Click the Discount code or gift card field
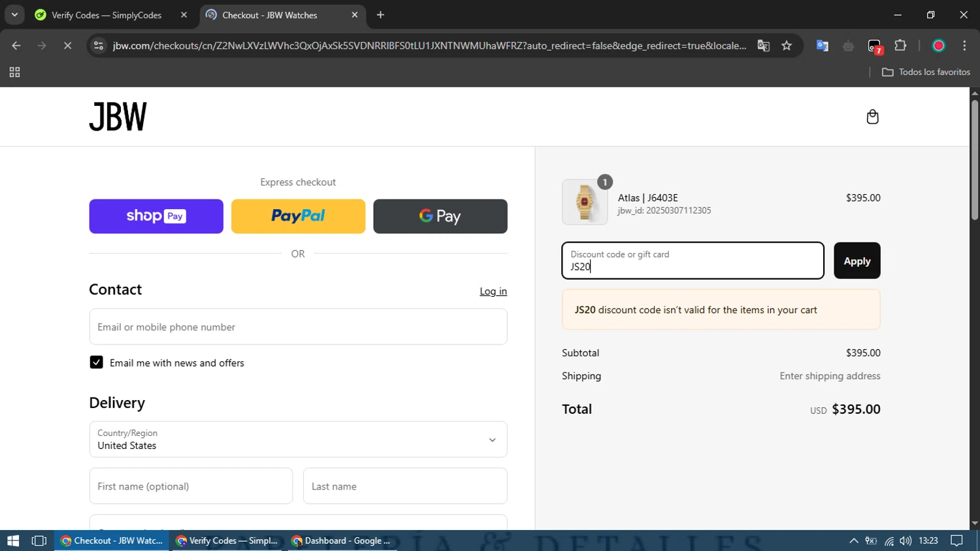Screen dimensions: 980x551 [x=693, y=261]
